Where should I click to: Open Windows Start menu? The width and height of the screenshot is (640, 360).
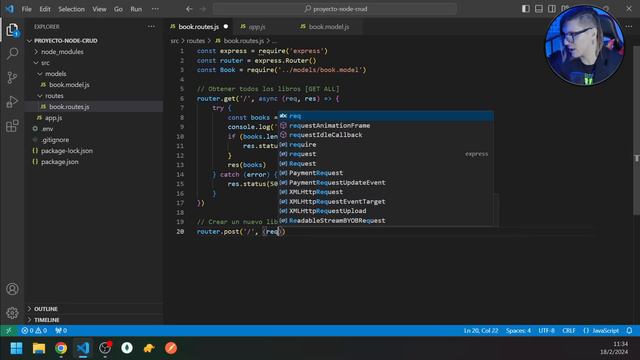pyautogui.click(x=16, y=348)
